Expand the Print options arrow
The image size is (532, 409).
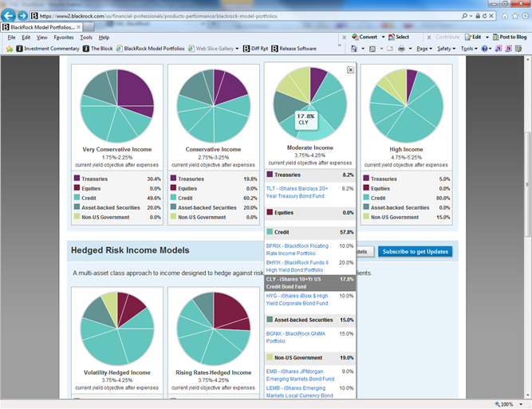pos(410,49)
